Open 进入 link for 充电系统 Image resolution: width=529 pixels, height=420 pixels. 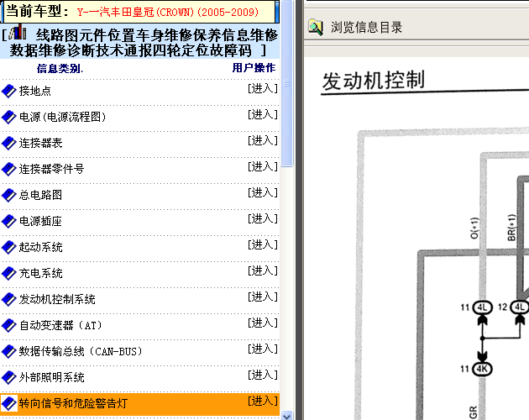tap(263, 270)
